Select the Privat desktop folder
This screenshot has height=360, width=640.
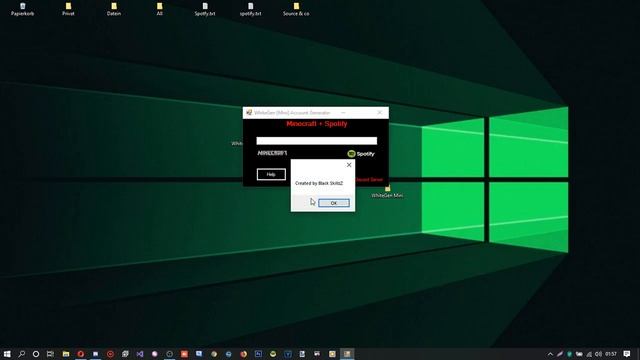point(68,9)
